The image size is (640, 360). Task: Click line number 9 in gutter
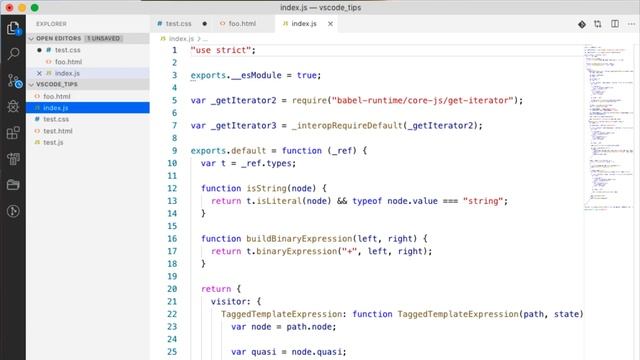(x=174, y=151)
